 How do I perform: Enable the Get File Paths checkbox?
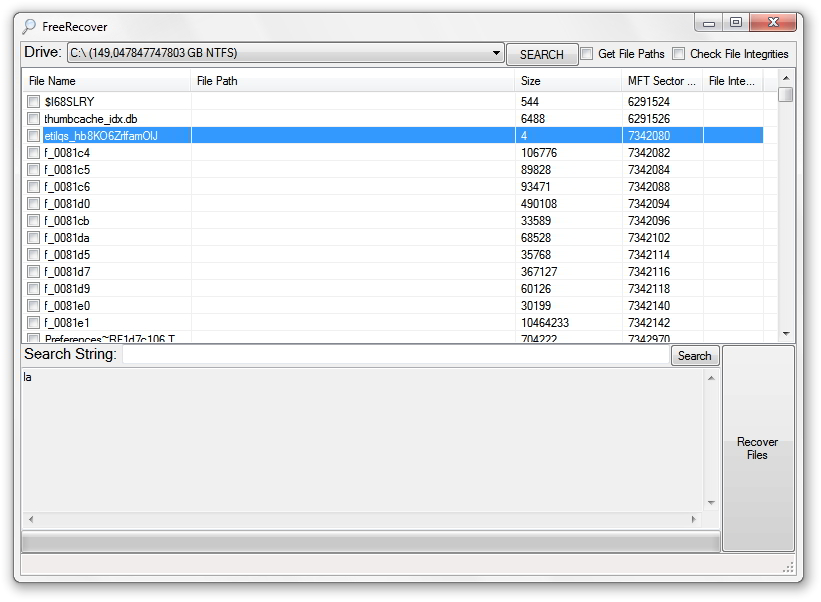(587, 54)
